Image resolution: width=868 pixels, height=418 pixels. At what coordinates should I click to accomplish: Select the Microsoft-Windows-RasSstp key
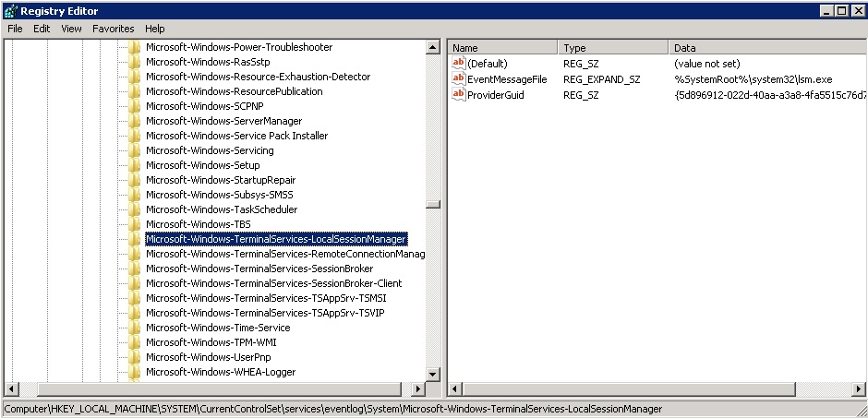point(208,62)
